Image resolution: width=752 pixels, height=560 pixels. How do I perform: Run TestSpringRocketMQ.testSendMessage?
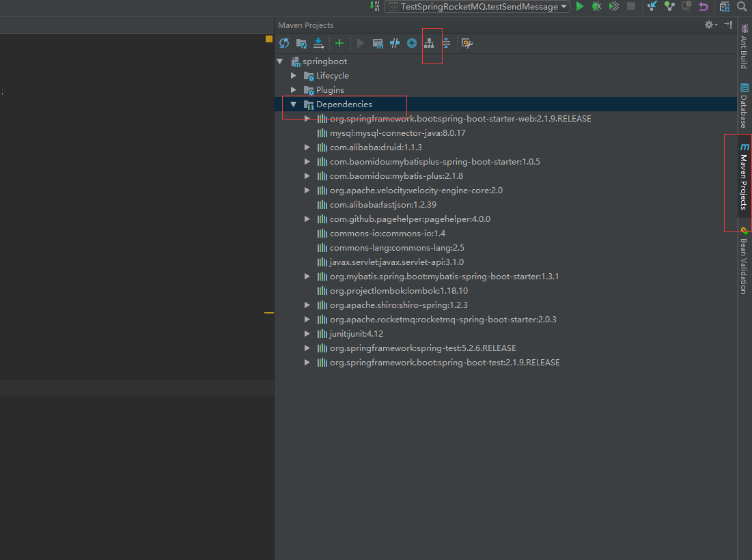point(580,6)
